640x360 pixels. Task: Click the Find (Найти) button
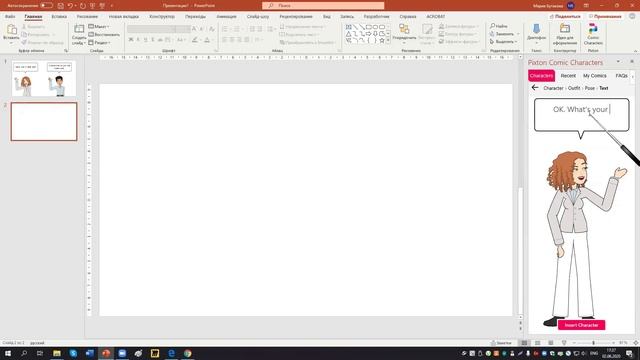(x=499, y=26)
